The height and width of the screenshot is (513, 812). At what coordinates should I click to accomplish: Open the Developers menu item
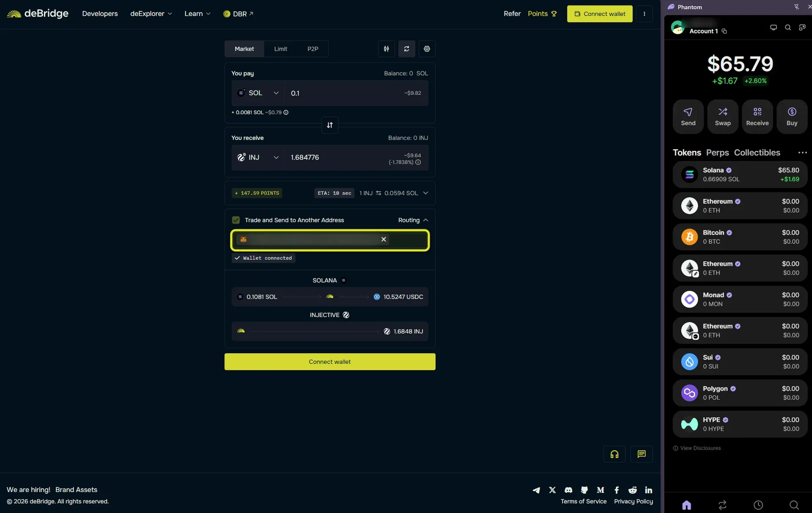100,14
